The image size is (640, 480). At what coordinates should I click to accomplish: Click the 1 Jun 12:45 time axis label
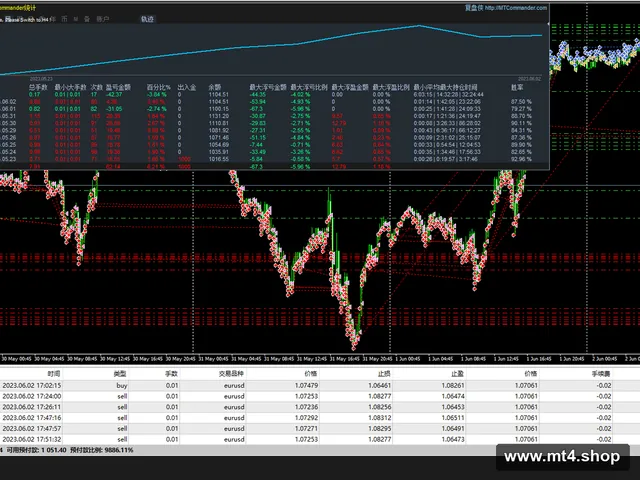[x=505, y=359]
